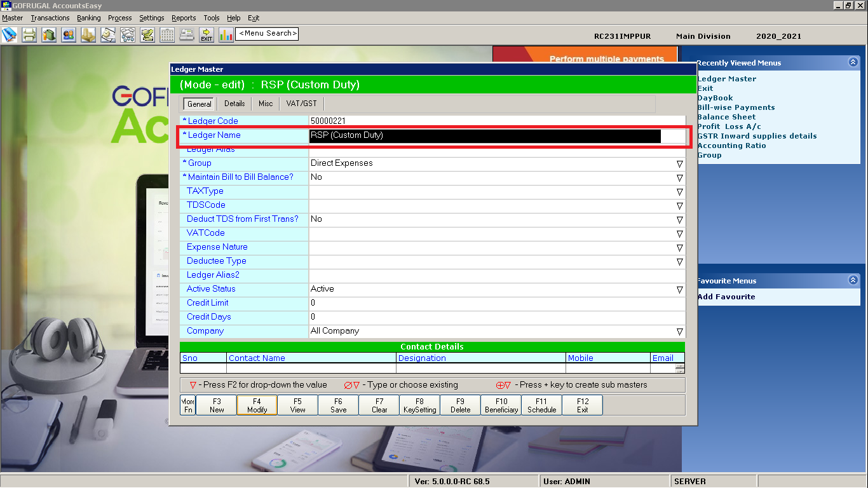Collapse the Recently Viewed Menus panel
868x488 pixels.
coord(853,62)
